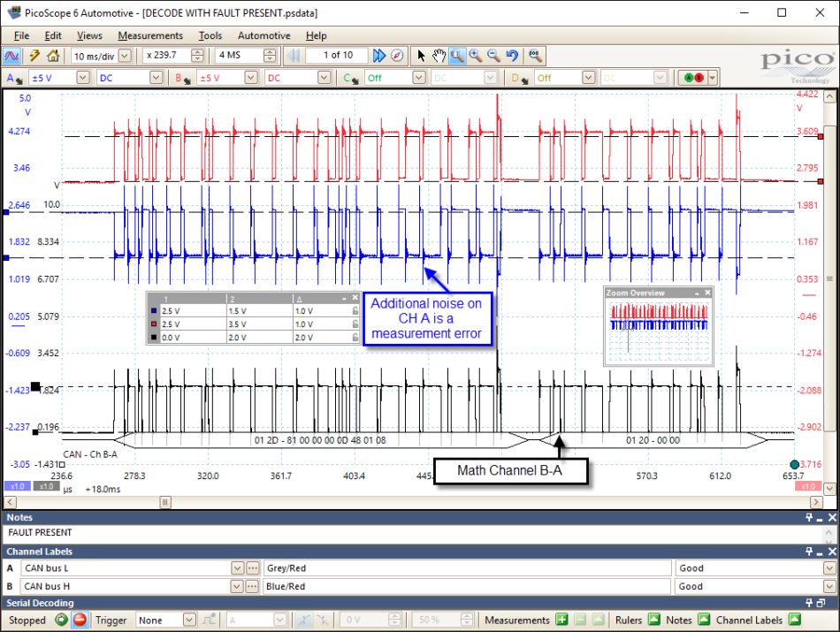Viewport: 840px width, 632px height.
Task: Open the buffer navigator compass icon
Action: 397,56
